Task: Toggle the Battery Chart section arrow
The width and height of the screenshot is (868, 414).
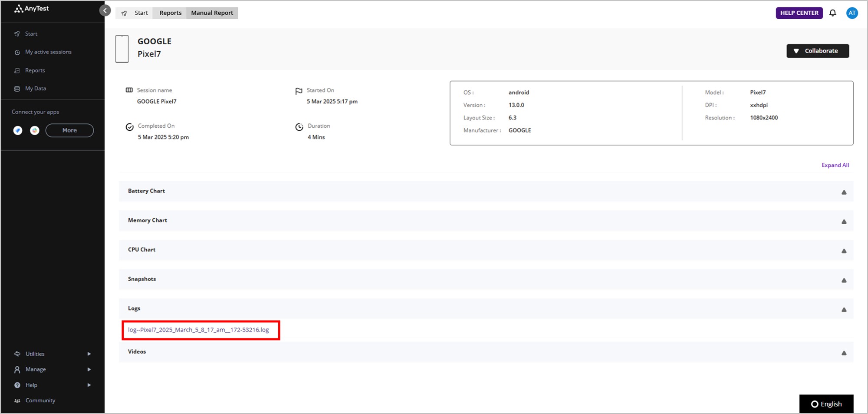Action: pos(844,192)
